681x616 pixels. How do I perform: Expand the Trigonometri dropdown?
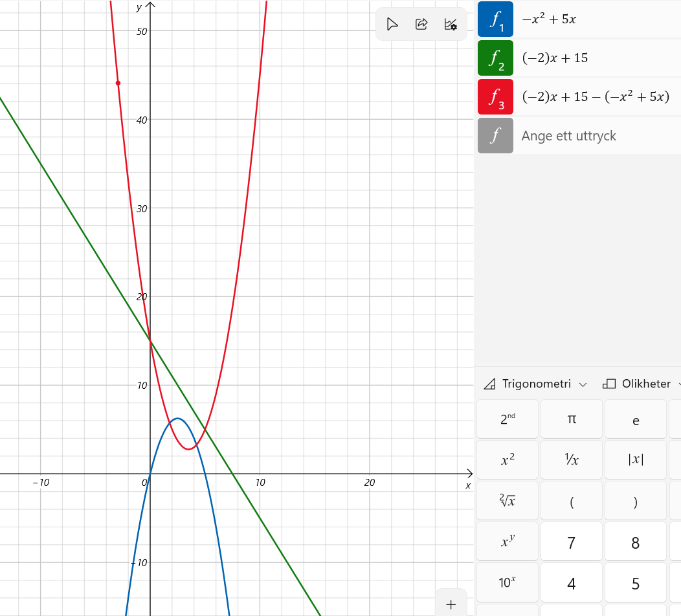click(535, 384)
